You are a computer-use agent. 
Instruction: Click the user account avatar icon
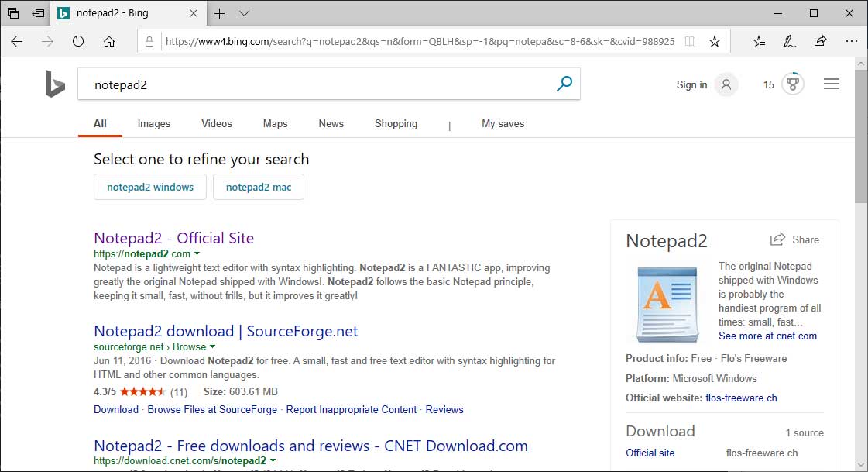pyautogui.click(x=726, y=84)
